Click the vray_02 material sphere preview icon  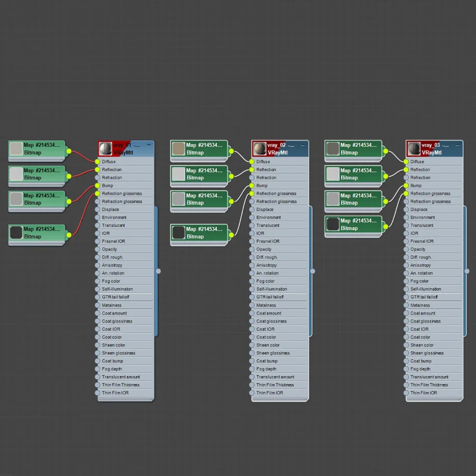pyautogui.click(x=260, y=149)
